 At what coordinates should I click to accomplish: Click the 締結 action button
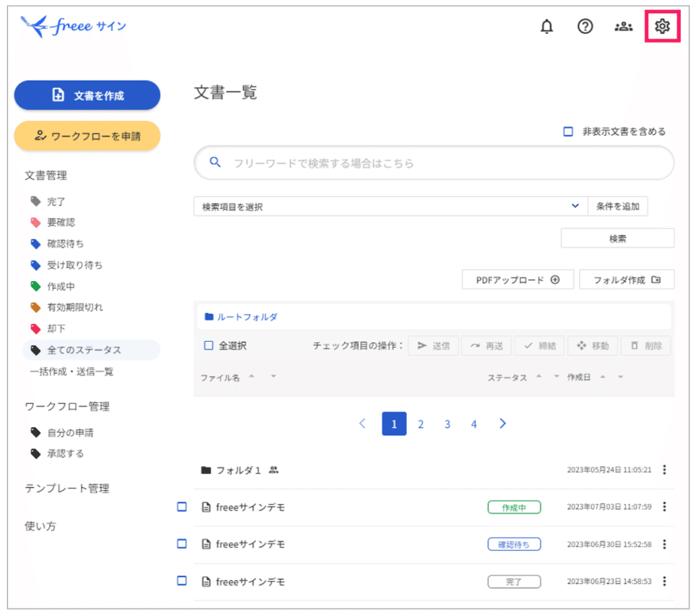pos(539,346)
